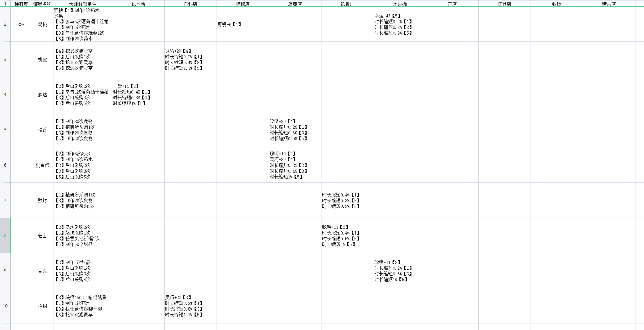Click the SSR rarity cell
The height and width of the screenshot is (330, 644).
click(21, 24)
